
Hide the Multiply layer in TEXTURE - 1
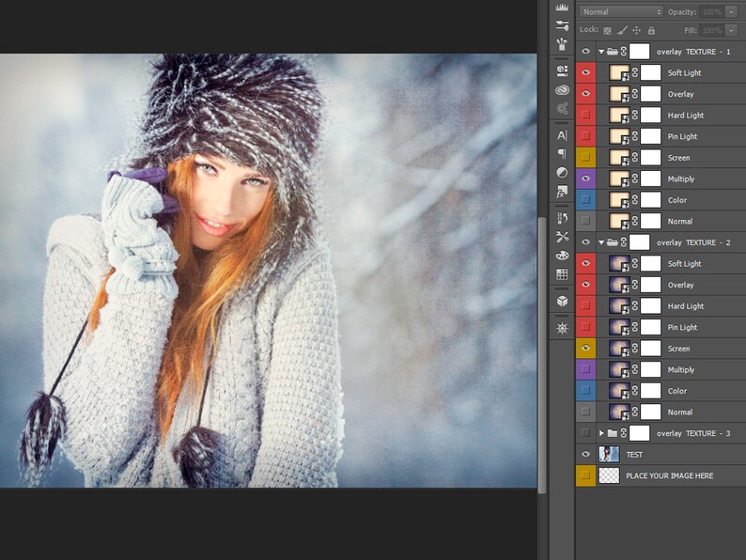(585, 179)
